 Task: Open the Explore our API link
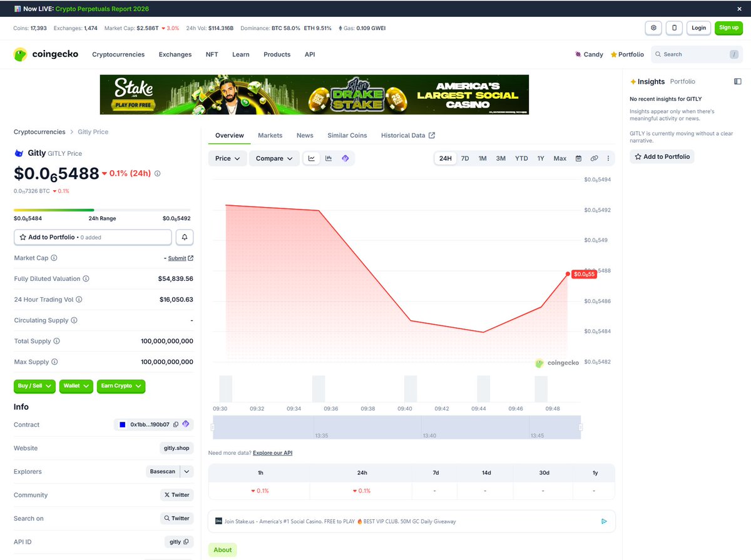click(272, 452)
